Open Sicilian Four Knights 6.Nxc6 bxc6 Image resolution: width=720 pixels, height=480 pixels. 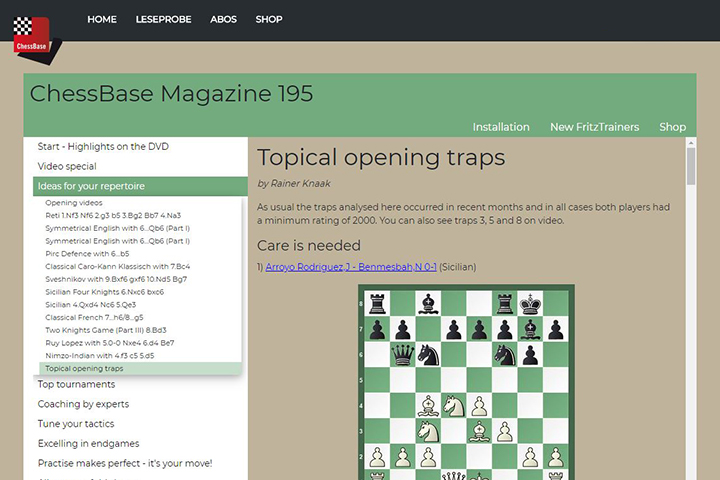pyautogui.click(x=105, y=292)
